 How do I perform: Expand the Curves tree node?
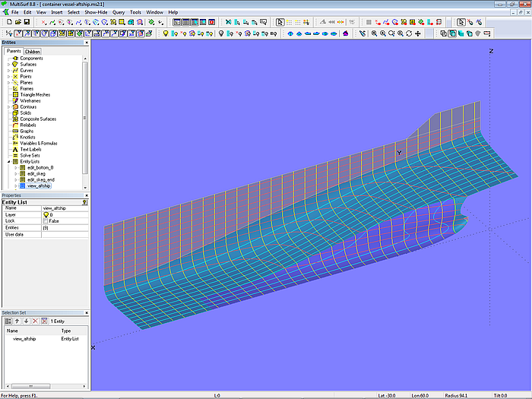pyautogui.click(x=8, y=71)
